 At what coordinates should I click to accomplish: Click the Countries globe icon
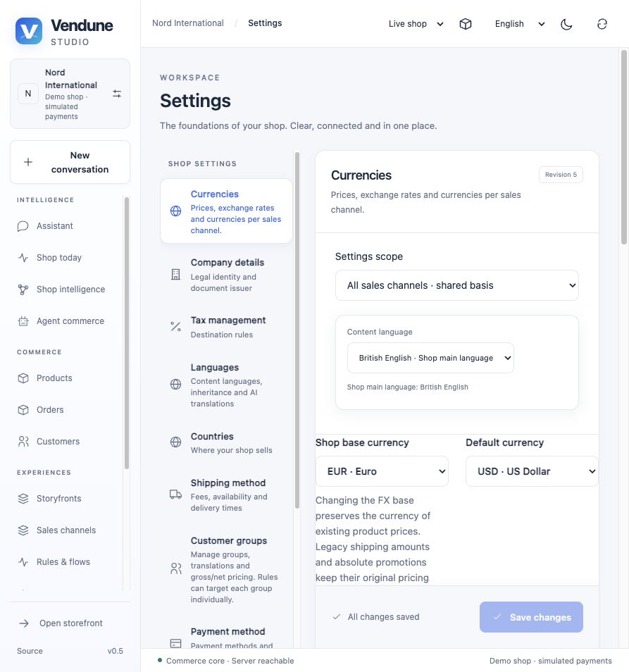(175, 442)
